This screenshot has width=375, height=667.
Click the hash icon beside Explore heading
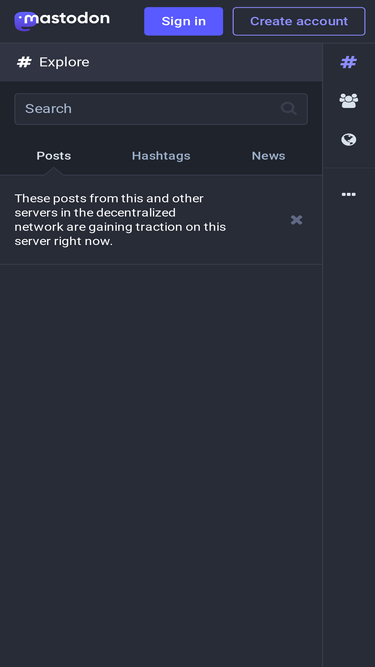click(24, 62)
